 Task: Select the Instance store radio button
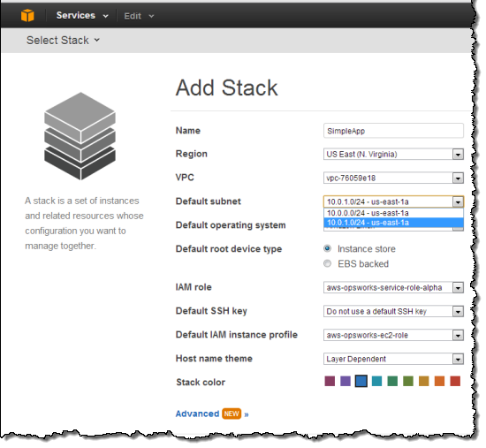click(x=327, y=248)
